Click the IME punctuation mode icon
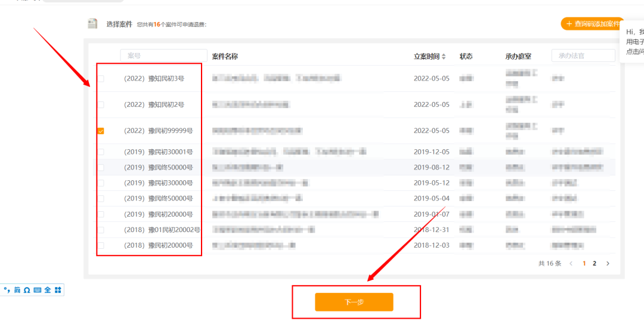 click(7, 290)
